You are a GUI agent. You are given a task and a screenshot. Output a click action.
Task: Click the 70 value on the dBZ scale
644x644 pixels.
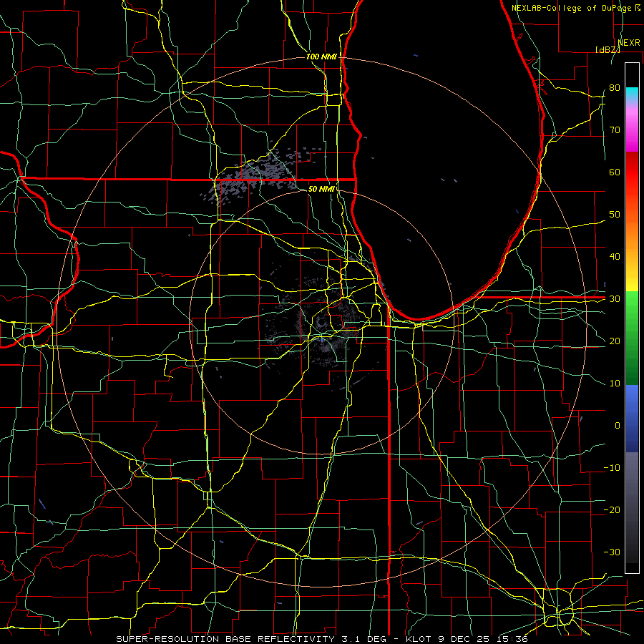click(615, 130)
